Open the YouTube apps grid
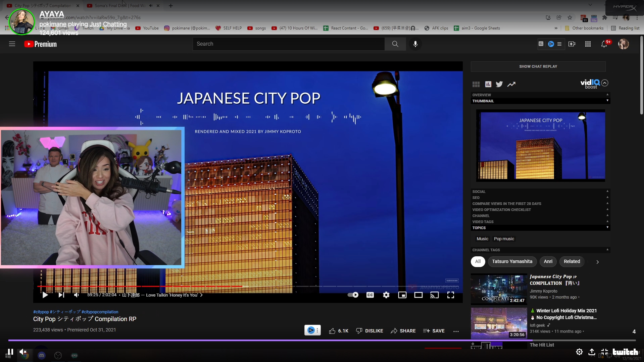The height and width of the screenshot is (362, 644). pos(588,44)
